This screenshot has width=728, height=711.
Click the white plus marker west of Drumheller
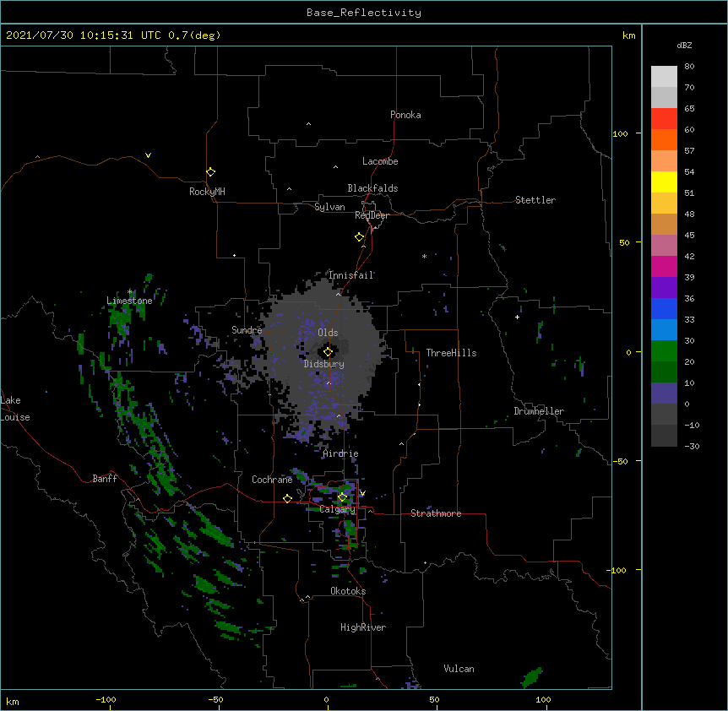(517, 317)
